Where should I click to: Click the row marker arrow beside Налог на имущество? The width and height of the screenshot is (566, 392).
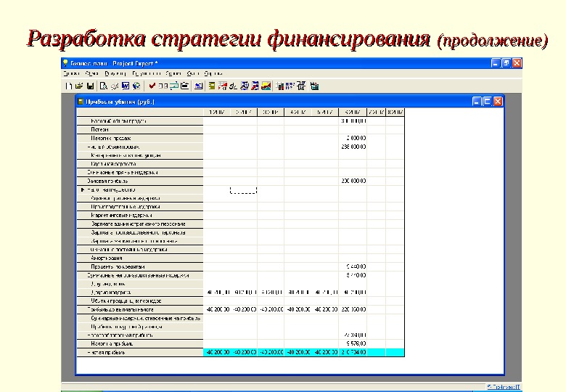click(x=83, y=189)
